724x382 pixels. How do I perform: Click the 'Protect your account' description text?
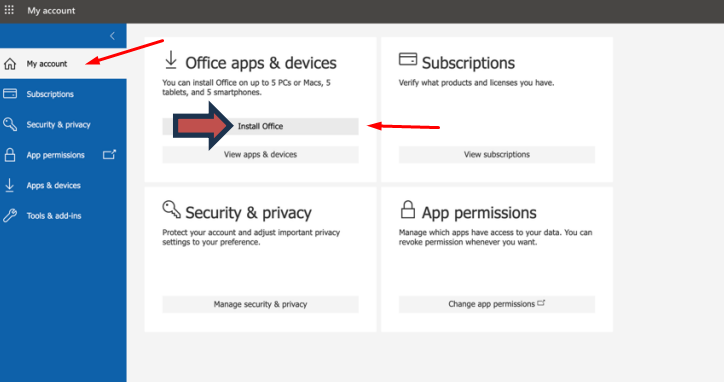pyautogui.click(x=251, y=237)
